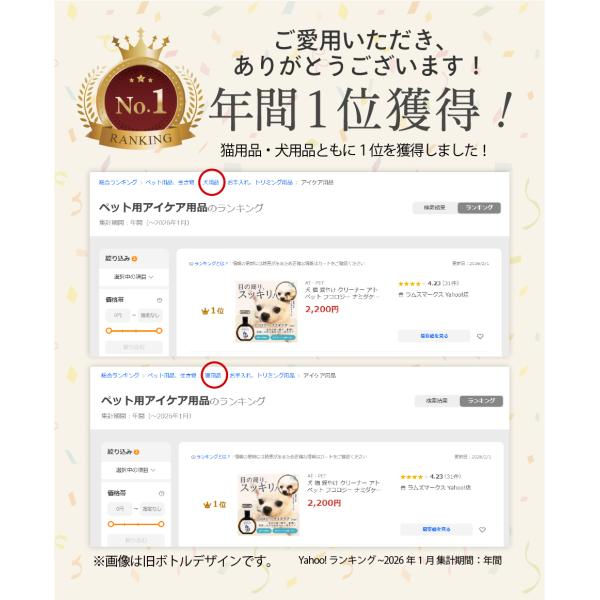Click info icon beside 絞り込み in lower panel
This screenshot has height=600, width=600.
136,452
